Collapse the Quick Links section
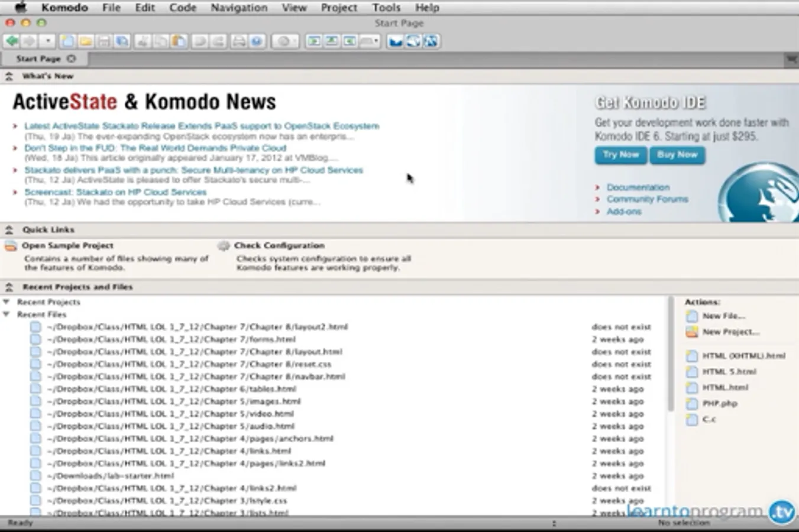The width and height of the screenshot is (799, 532). (x=9, y=230)
